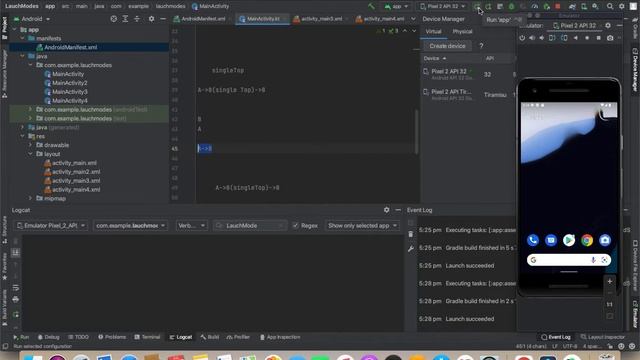Screen dimensions: 640x360
Task: Open com.example.lauchmodes process dropdown
Action: point(130,225)
